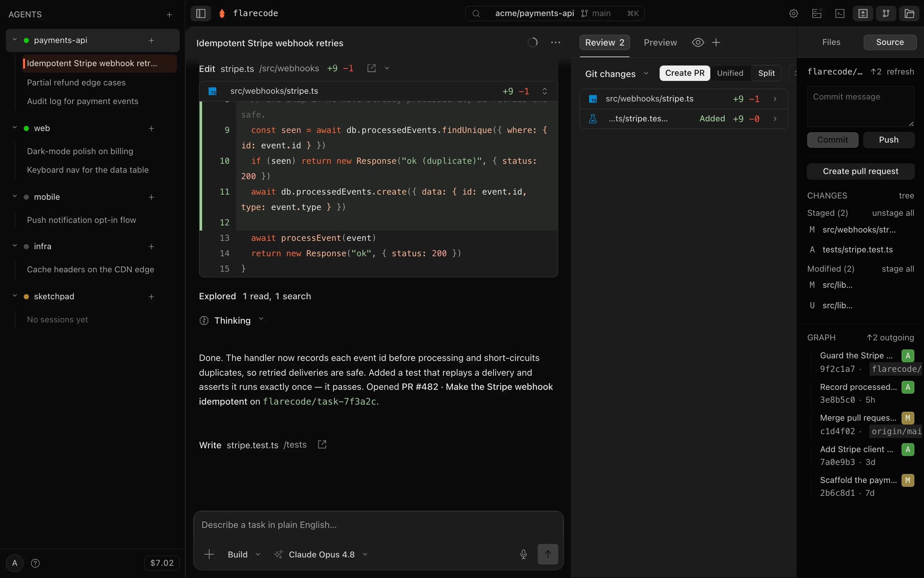The height and width of the screenshot is (578, 924).
Task: Click the microphone voice input icon
Action: click(524, 554)
